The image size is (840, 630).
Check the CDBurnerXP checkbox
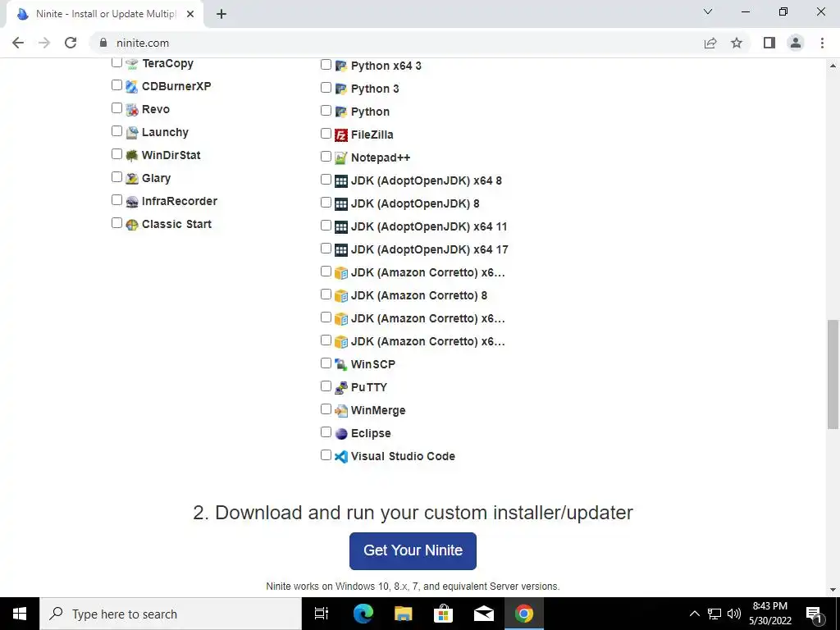(116, 85)
